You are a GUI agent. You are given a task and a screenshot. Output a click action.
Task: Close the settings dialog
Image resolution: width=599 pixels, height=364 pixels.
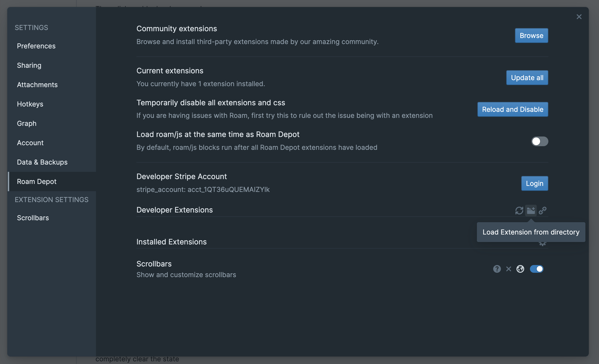coord(579,17)
